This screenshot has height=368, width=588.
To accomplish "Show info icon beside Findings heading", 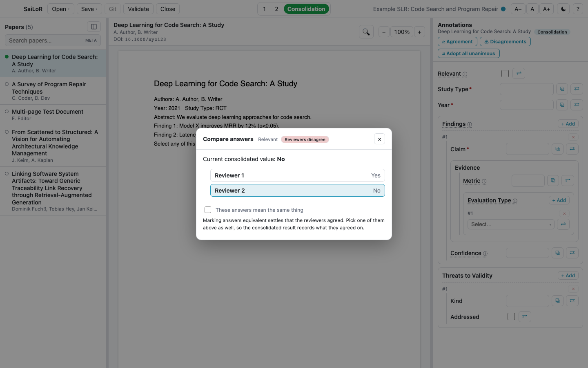I will click(x=469, y=124).
